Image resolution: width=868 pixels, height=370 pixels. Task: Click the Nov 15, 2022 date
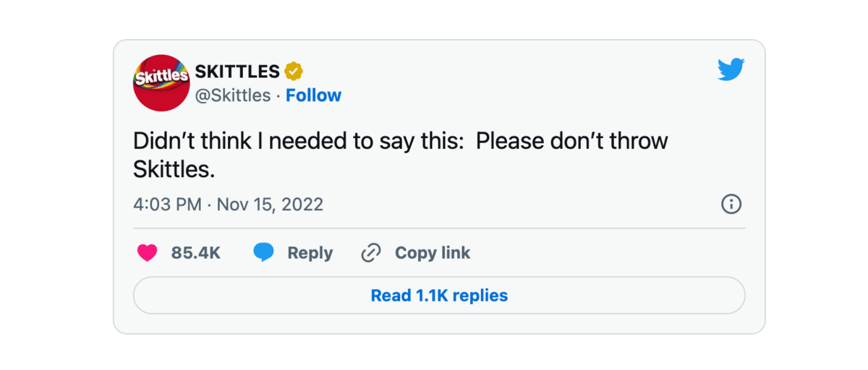click(x=270, y=205)
